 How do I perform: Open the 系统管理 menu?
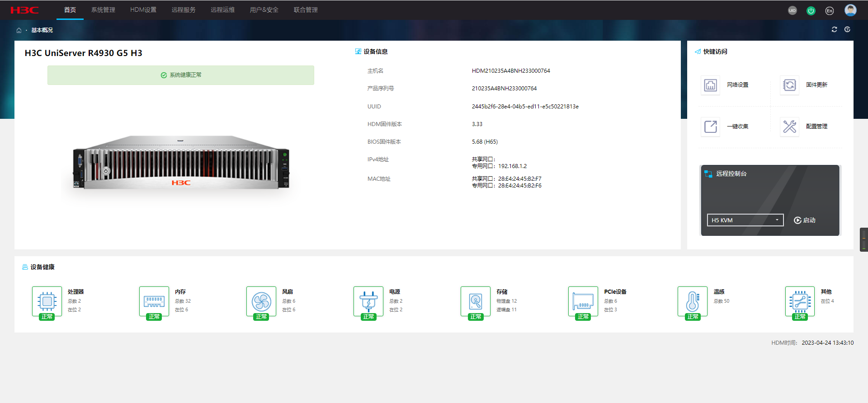[103, 10]
